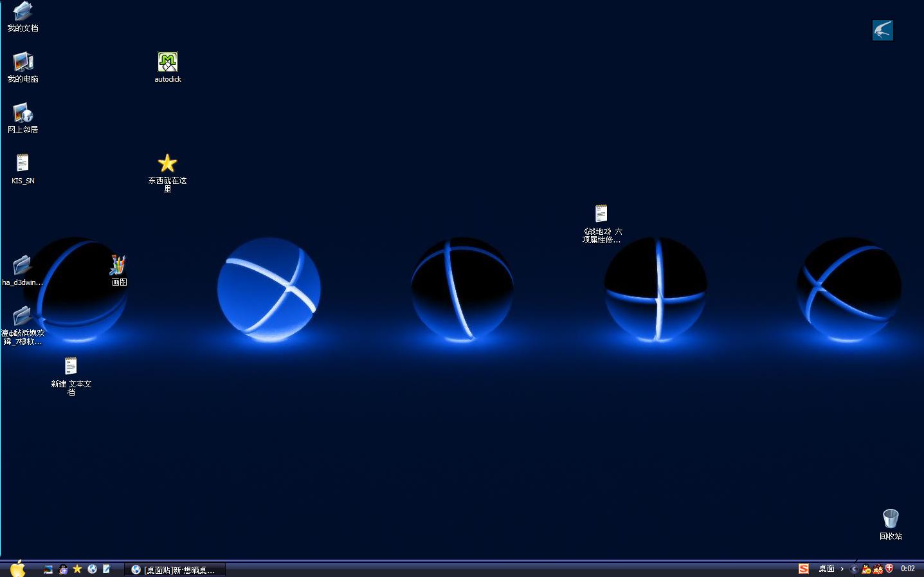This screenshot has width=924, height=577.
Task: Select the garbled-name folder below ha_d3dwin
Action: pos(23,325)
